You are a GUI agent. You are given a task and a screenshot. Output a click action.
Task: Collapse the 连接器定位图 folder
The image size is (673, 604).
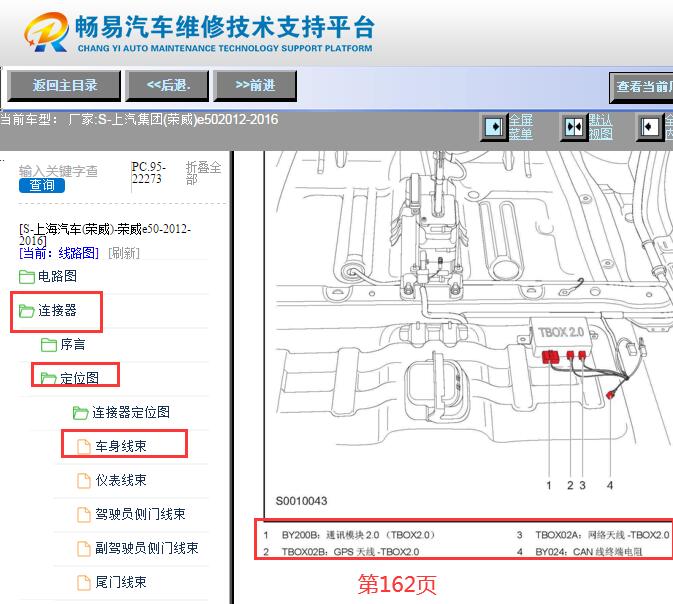click(131, 412)
